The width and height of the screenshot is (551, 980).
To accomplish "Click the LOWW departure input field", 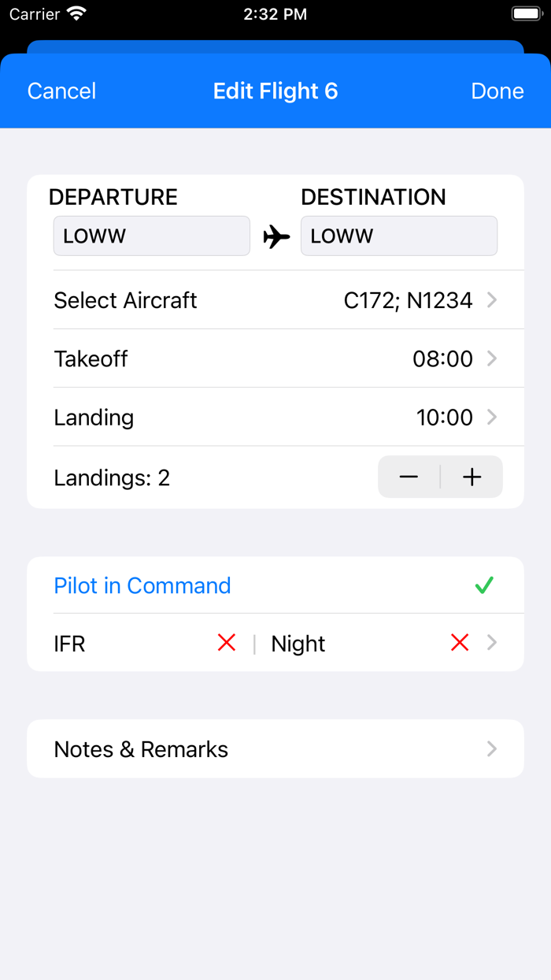I will click(x=151, y=236).
